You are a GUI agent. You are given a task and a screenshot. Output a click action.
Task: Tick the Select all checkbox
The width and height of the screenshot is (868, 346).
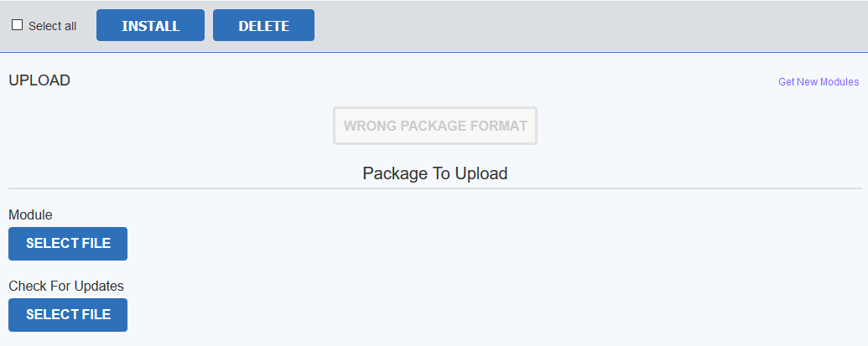pos(17,25)
